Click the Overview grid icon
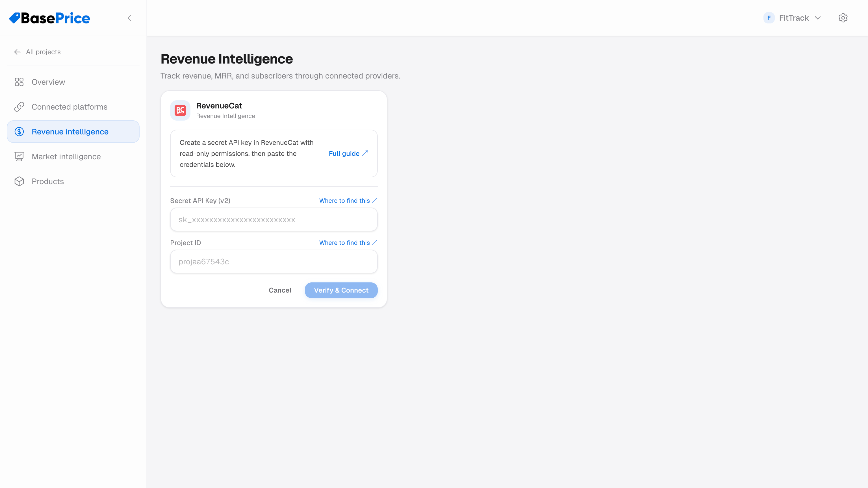The height and width of the screenshot is (488, 868). click(x=19, y=82)
